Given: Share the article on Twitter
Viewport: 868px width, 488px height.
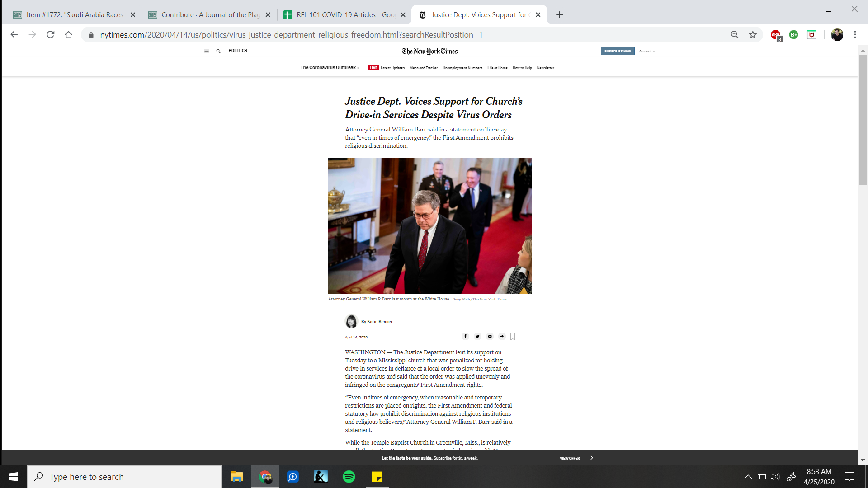Looking at the screenshot, I should point(477,336).
